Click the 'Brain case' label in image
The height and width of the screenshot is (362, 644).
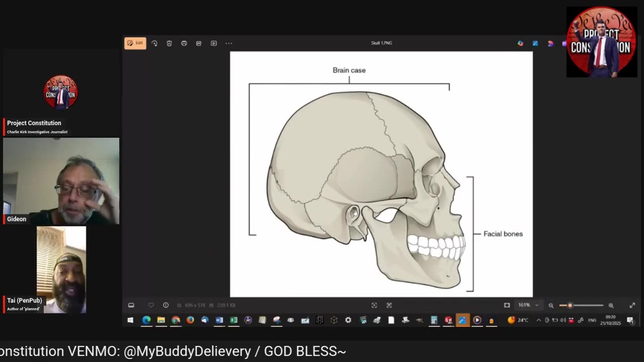349,70
